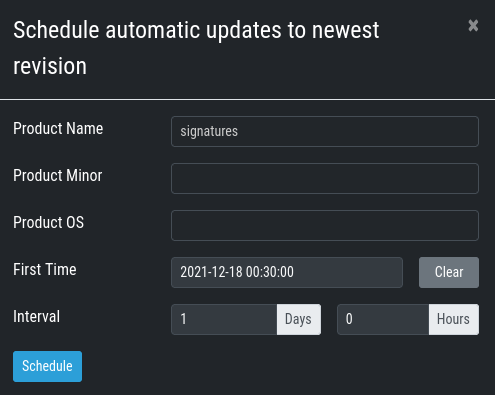
Task: Focus the Product Name field containing signatures
Action: [325, 131]
